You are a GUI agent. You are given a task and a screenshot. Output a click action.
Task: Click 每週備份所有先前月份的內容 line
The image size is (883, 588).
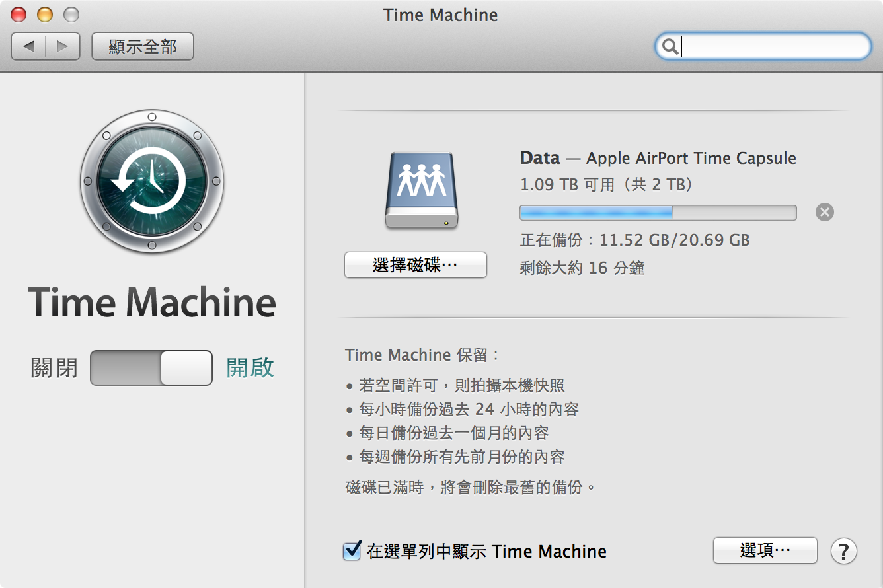[462, 457]
